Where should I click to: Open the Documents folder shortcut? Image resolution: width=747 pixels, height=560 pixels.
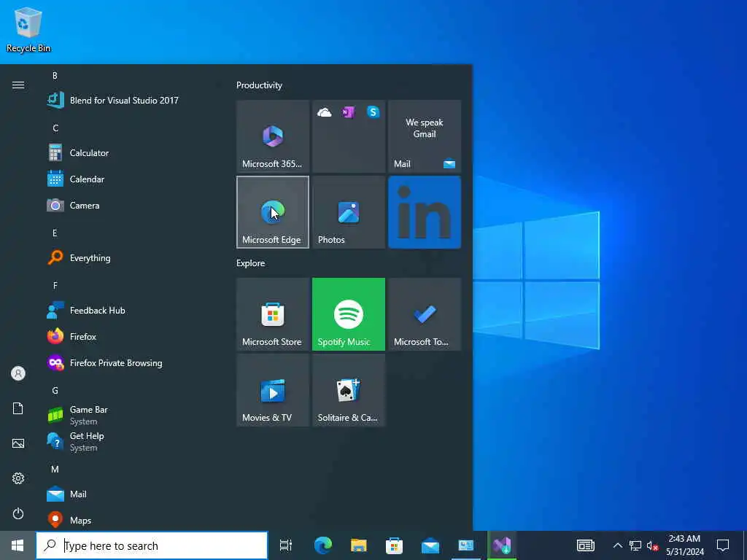pos(18,408)
